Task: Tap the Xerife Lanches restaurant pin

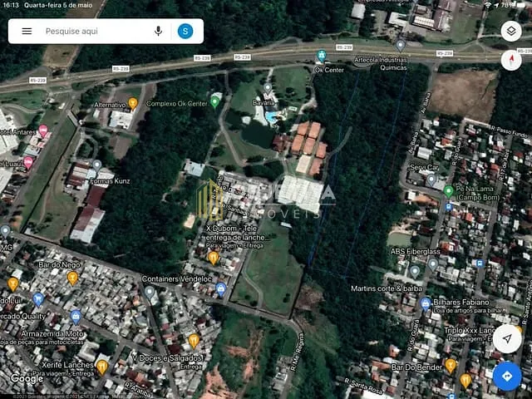Action: tap(102, 367)
